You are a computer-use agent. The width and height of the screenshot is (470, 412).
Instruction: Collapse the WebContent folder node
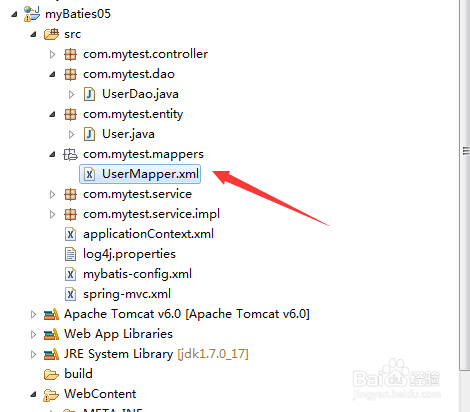point(33,394)
